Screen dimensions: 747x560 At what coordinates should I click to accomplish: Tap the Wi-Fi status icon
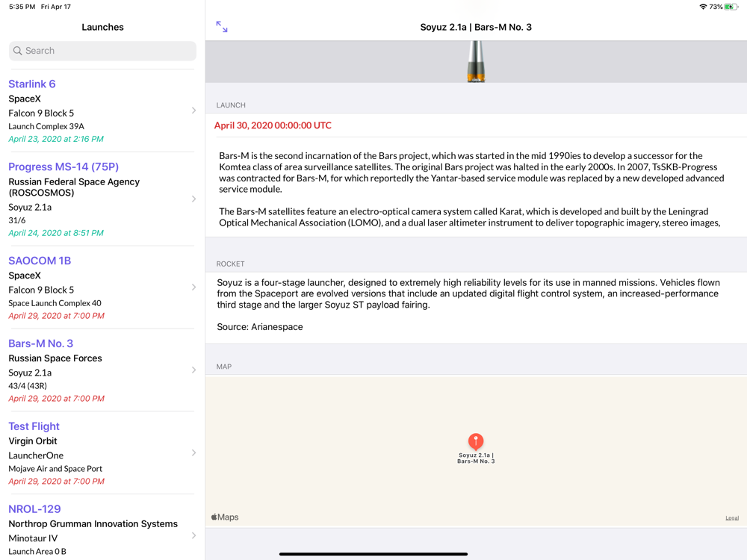click(x=703, y=7)
